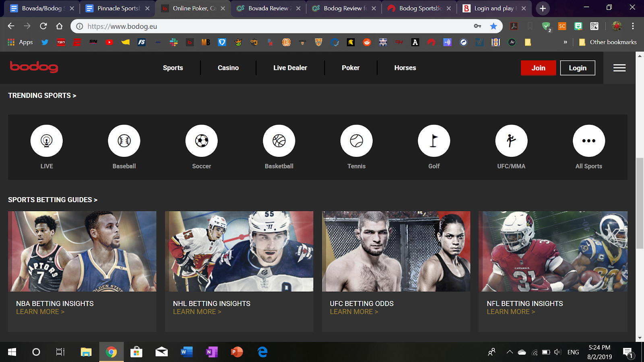Open the Golf flag icon
This screenshot has width=644, height=362.
(434, 141)
